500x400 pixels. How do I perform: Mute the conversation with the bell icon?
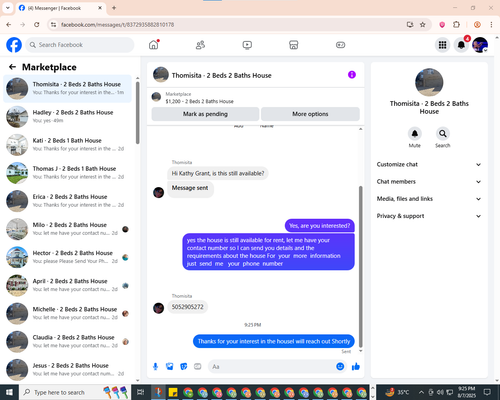click(x=415, y=134)
